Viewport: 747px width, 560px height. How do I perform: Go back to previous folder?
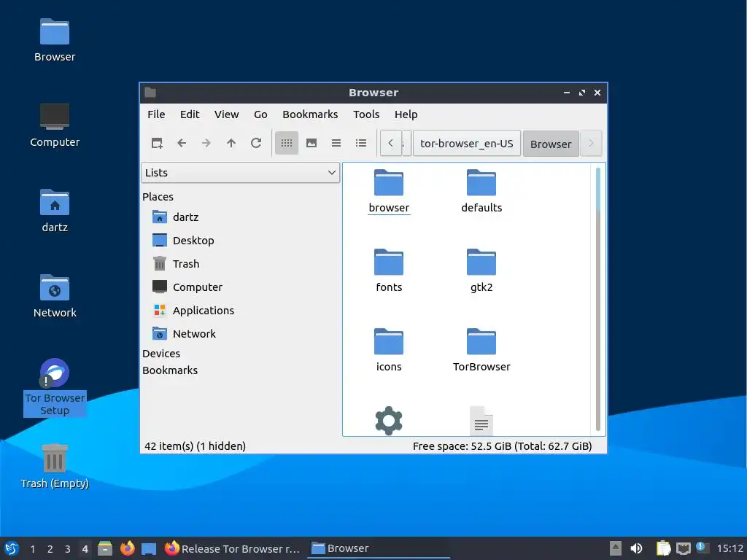tap(182, 143)
